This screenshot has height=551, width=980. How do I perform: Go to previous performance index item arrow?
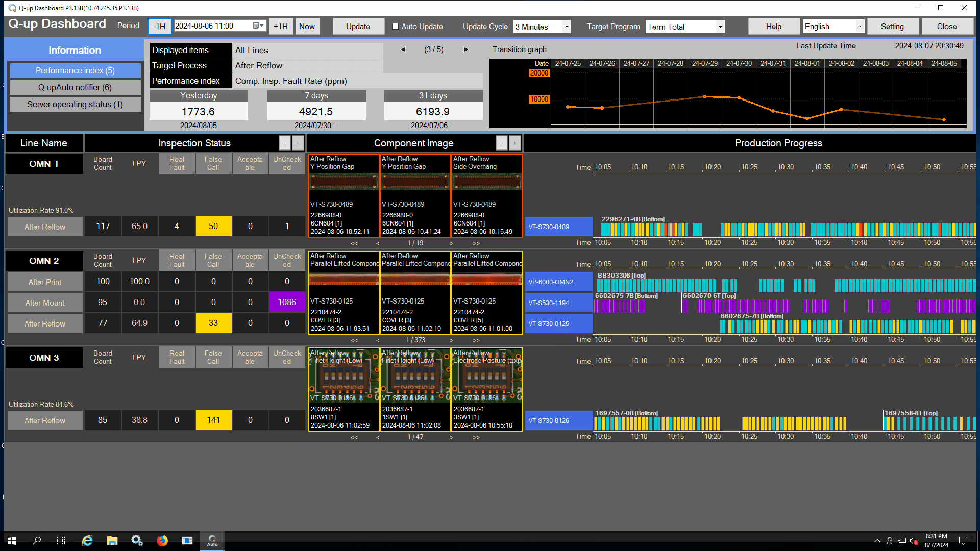(403, 49)
